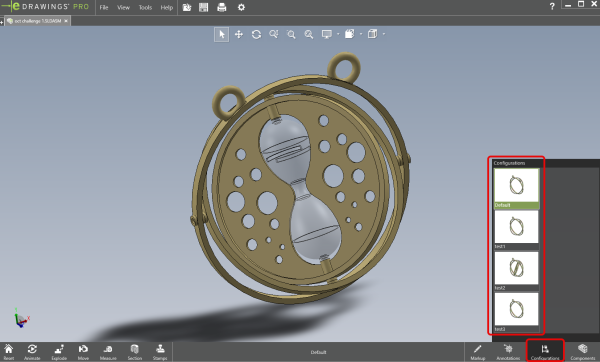The image size is (600, 362).
Task: Open the Stamps tool
Action: click(x=160, y=352)
